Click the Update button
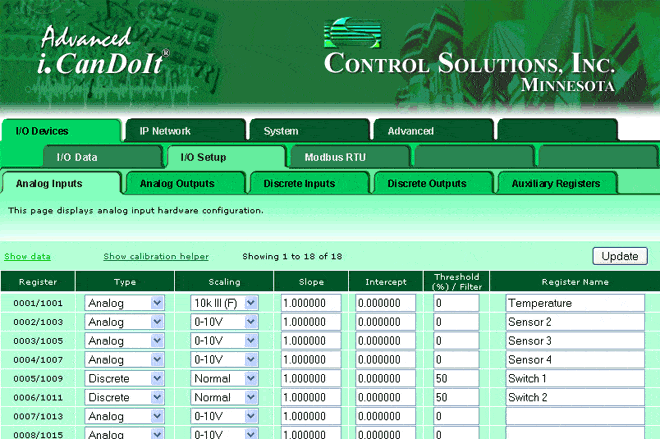Viewport: 660px width, 439px height. 620,256
